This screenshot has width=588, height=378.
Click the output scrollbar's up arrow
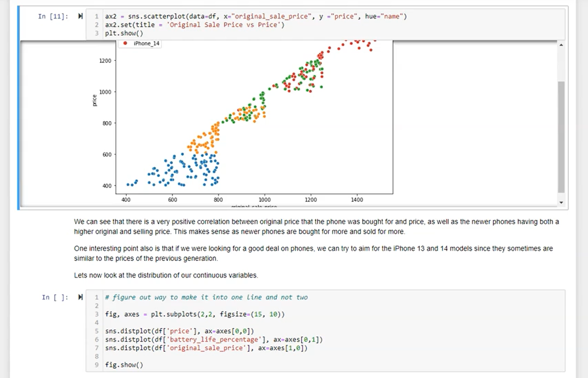[x=561, y=45]
